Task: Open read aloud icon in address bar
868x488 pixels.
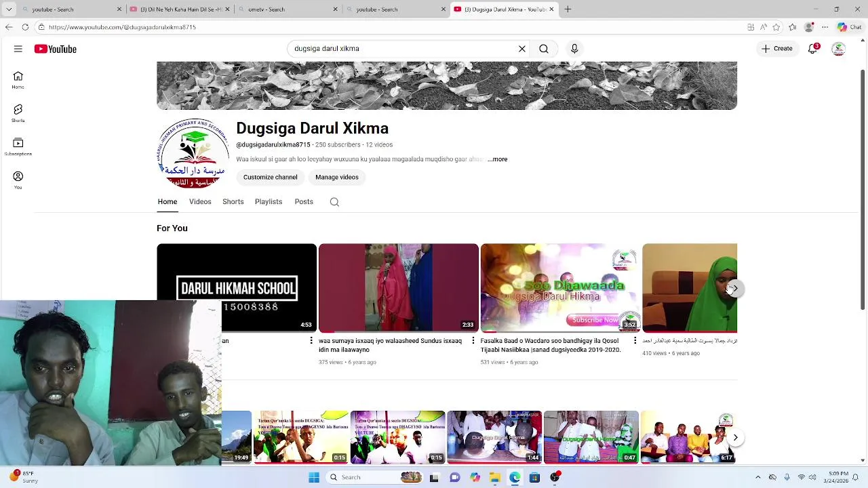Action: [x=764, y=27]
